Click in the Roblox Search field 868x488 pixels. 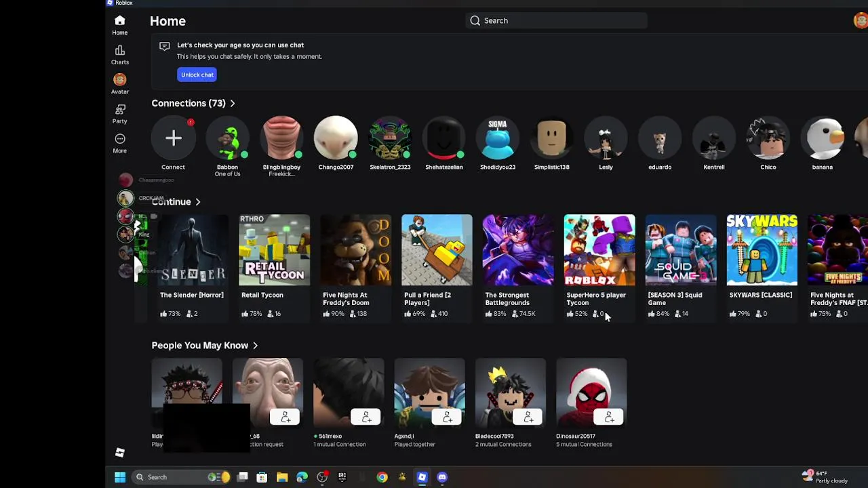(x=556, y=21)
